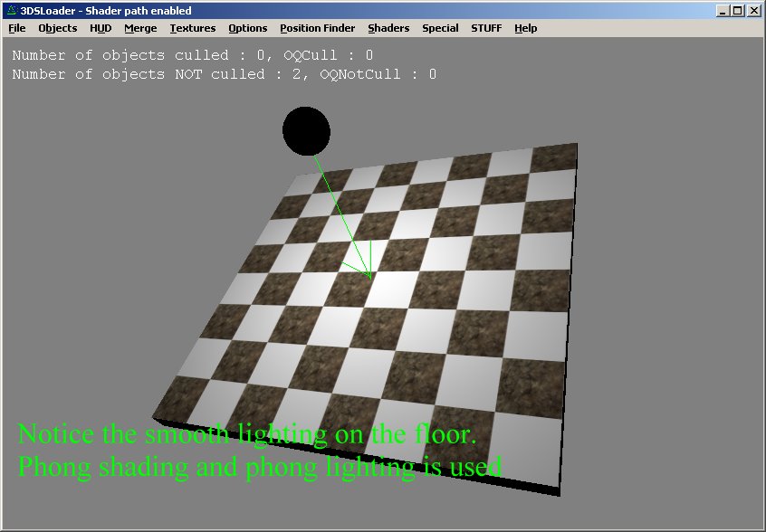Click 'Number of objects culled : 0' text
This screenshot has width=766, height=532.
pyautogui.click(x=139, y=55)
